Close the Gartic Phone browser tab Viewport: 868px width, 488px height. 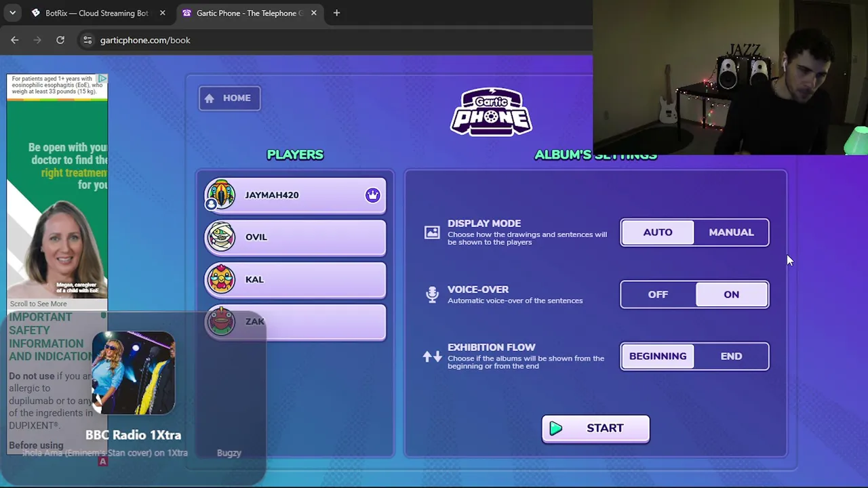[x=313, y=13]
